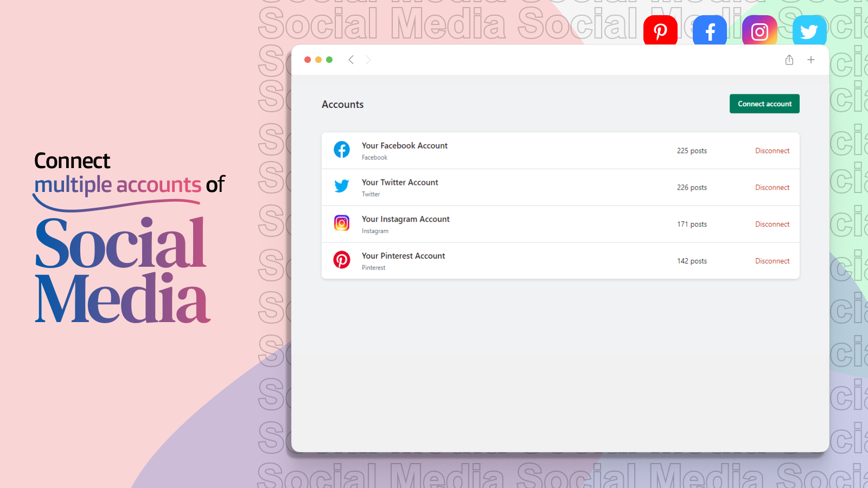This screenshot has height=488, width=868.
Task: Click Instagram logo in accounts list
Action: [342, 223]
